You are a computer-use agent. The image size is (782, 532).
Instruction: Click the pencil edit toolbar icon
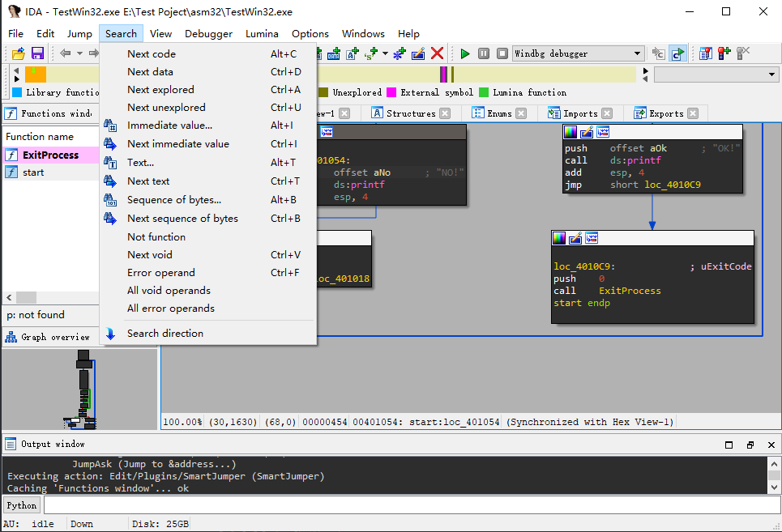(418, 53)
